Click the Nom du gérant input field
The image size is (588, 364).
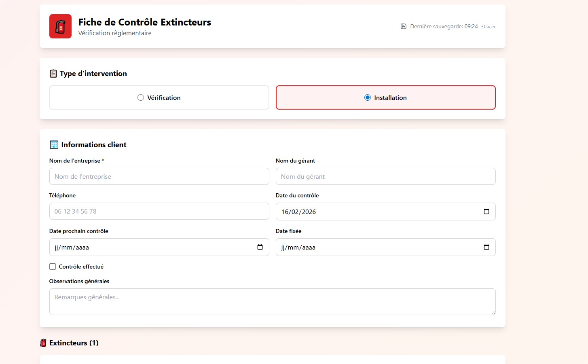tap(385, 176)
